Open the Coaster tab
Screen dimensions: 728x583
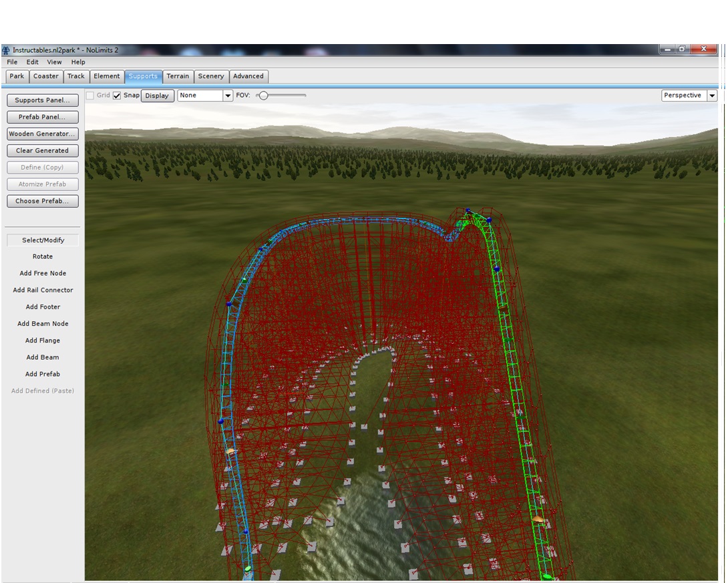tap(45, 75)
